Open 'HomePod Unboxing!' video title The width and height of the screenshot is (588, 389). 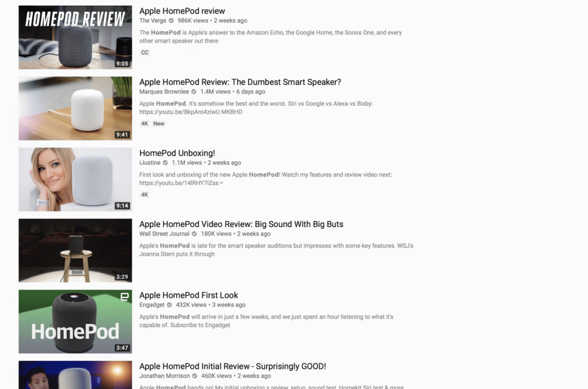click(x=177, y=153)
